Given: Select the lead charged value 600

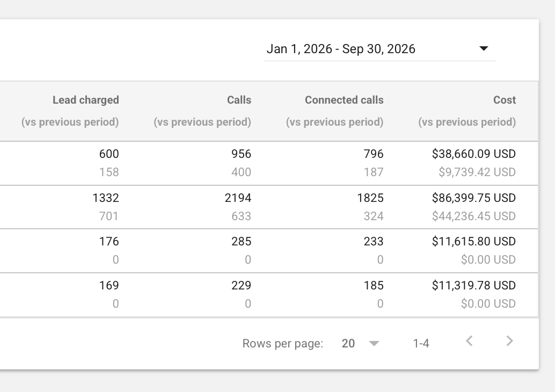Looking at the screenshot, I should pyautogui.click(x=108, y=154).
